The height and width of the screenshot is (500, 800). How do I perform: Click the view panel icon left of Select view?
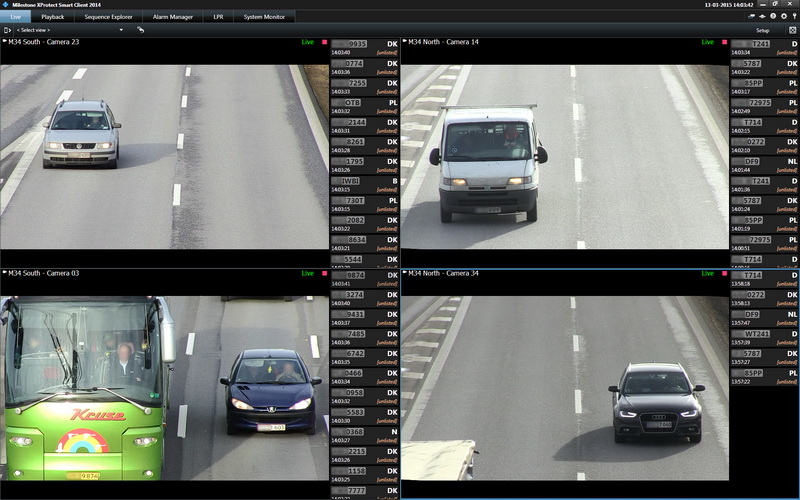click(x=7, y=30)
